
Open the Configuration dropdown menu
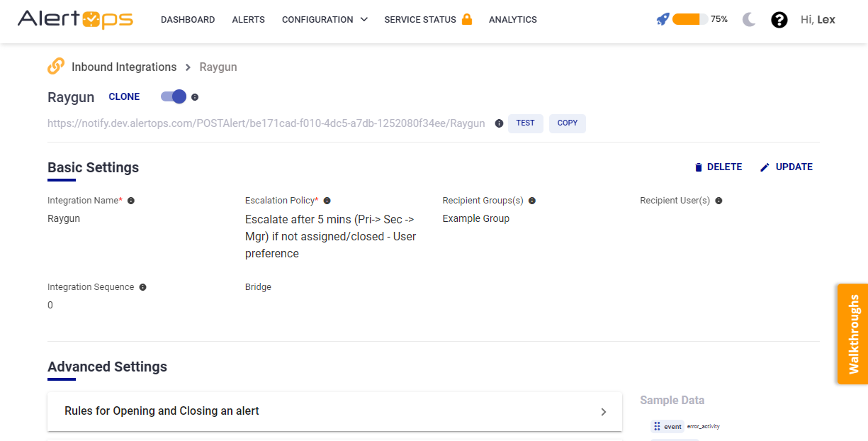pyautogui.click(x=325, y=20)
